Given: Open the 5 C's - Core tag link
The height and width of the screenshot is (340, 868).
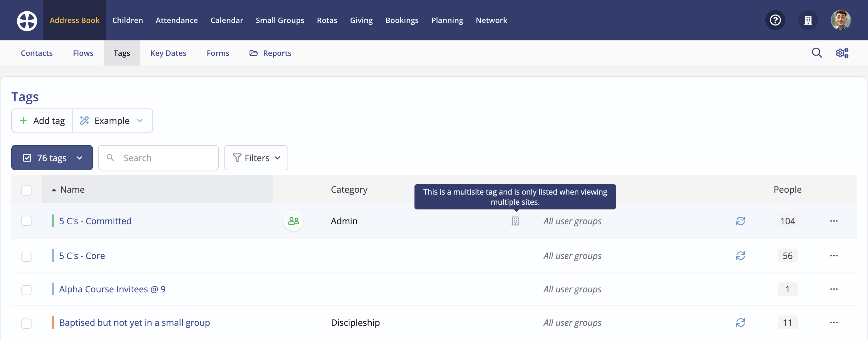Looking at the screenshot, I should click(82, 256).
